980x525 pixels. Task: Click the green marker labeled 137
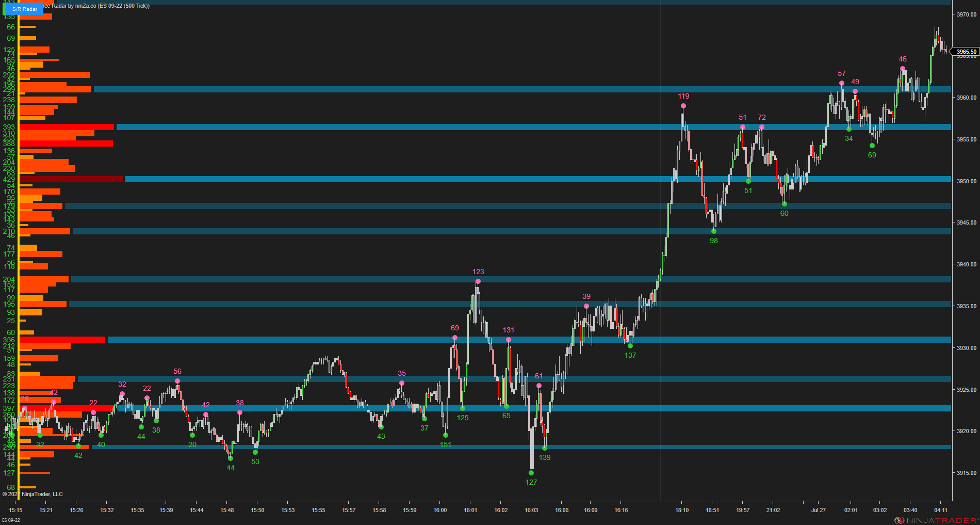[630, 346]
